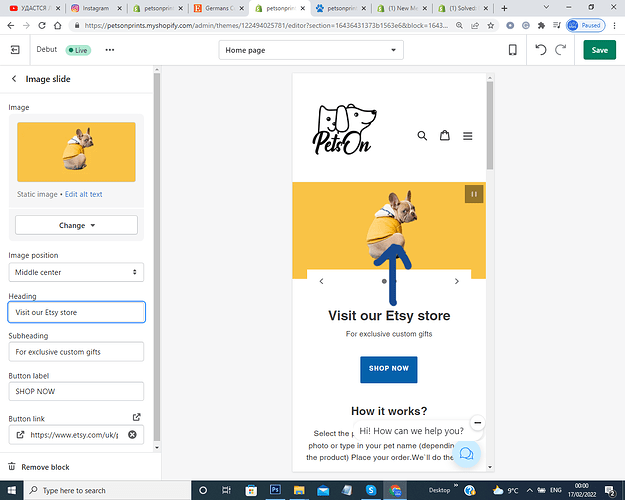Select the first slideshow dot indicator

(x=384, y=281)
